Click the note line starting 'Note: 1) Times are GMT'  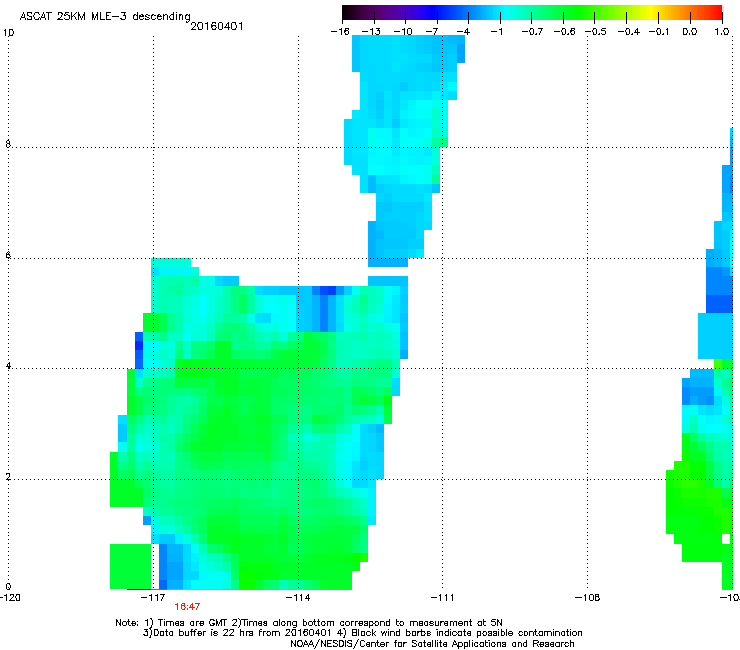(309, 623)
